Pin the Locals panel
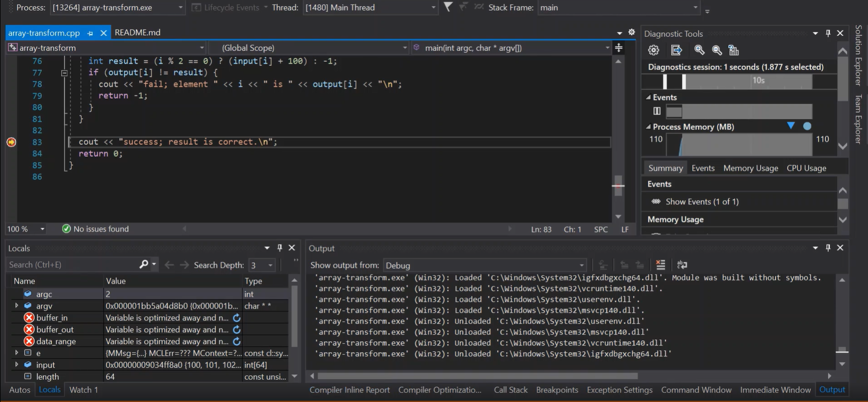 [x=280, y=248]
